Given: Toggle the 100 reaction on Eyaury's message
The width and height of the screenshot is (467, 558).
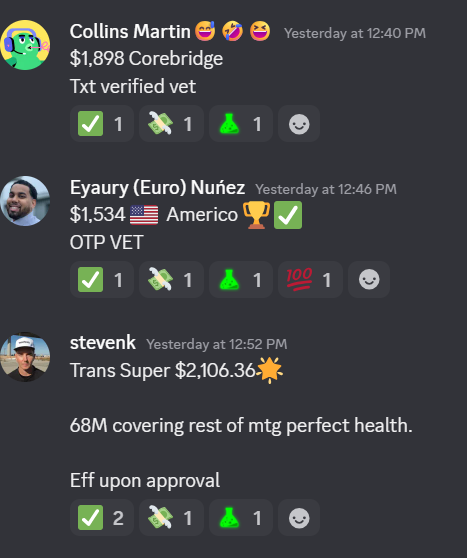Looking at the screenshot, I should pos(310,280).
